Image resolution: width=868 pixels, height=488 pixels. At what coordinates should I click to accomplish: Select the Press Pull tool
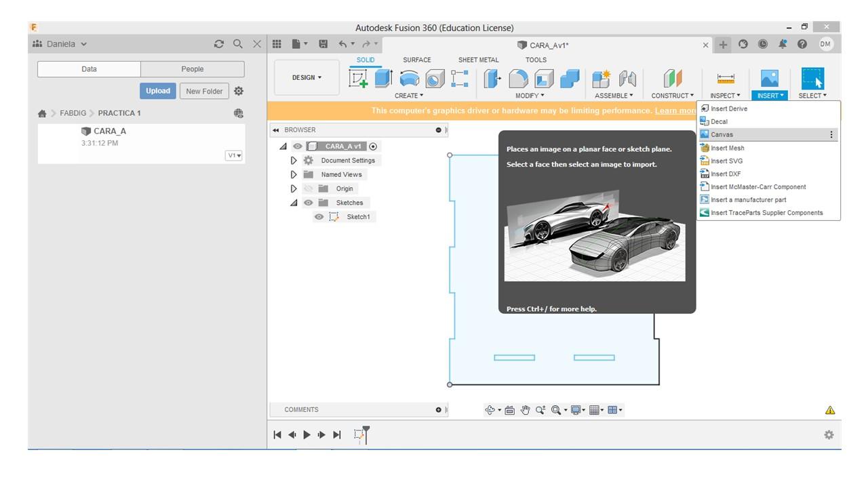492,79
